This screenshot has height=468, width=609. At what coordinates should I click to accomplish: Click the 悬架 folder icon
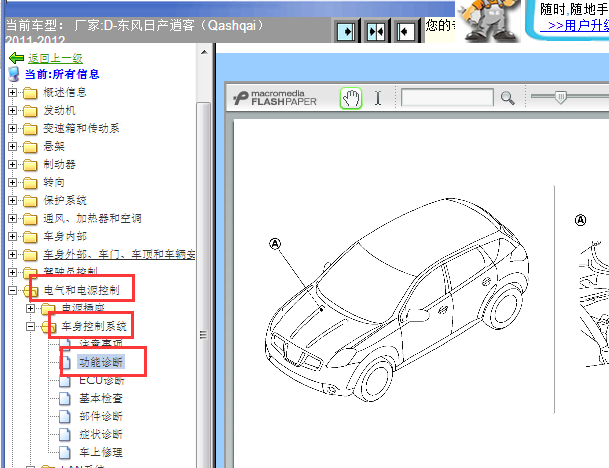pyautogui.click(x=30, y=147)
